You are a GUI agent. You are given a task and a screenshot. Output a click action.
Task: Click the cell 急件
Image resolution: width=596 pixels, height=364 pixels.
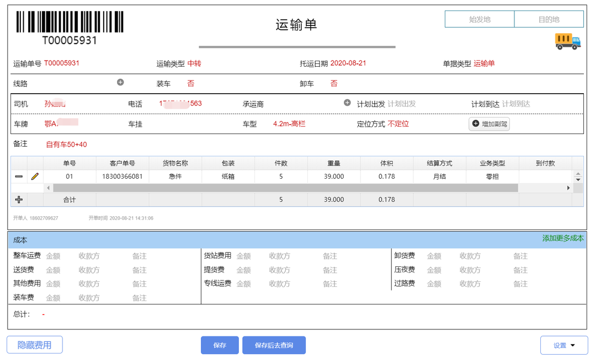(x=175, y=176)
